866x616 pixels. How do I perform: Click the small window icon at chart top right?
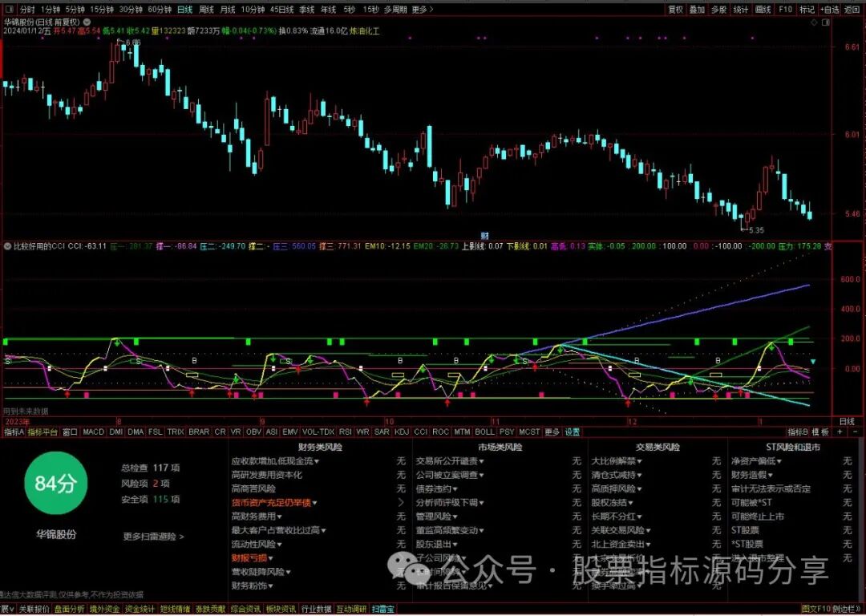[x=826, y=22]
